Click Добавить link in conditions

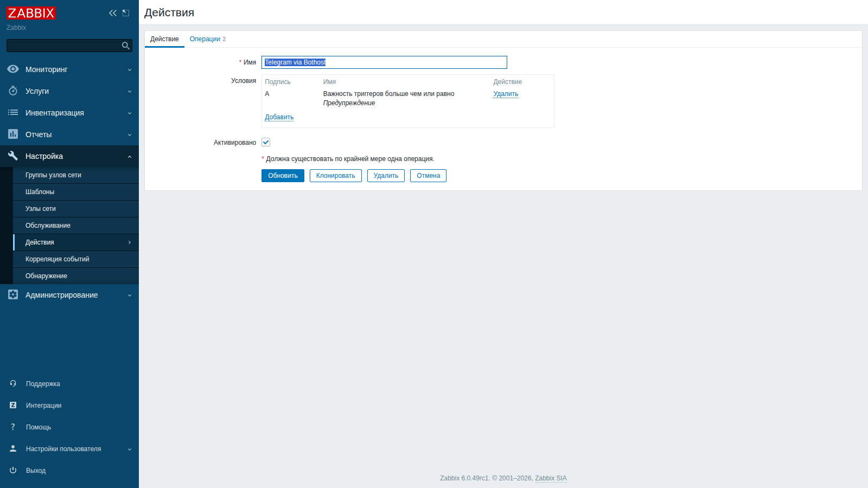point(279,117)
